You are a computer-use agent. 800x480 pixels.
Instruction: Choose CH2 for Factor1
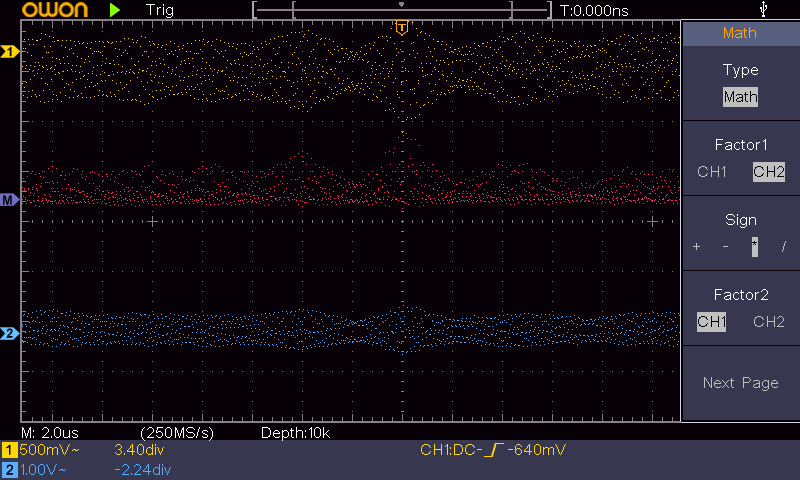point(768,172)
